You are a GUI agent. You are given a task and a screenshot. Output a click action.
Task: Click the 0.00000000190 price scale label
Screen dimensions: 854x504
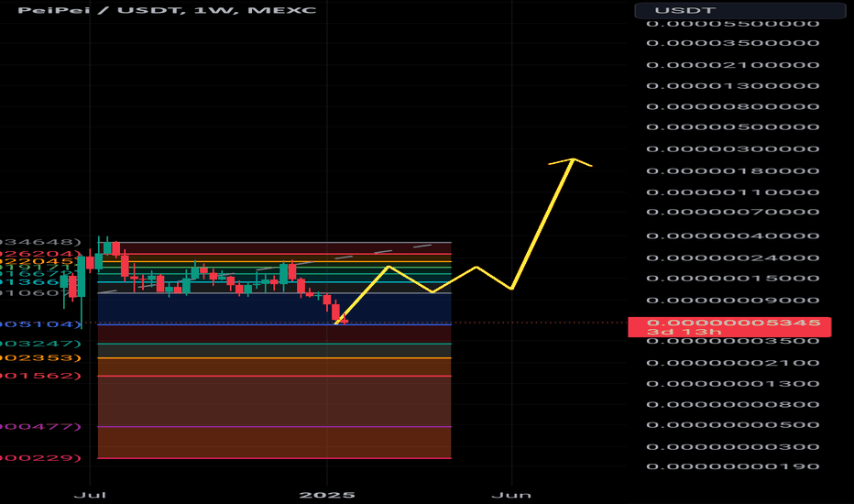(x=732, y=466)
